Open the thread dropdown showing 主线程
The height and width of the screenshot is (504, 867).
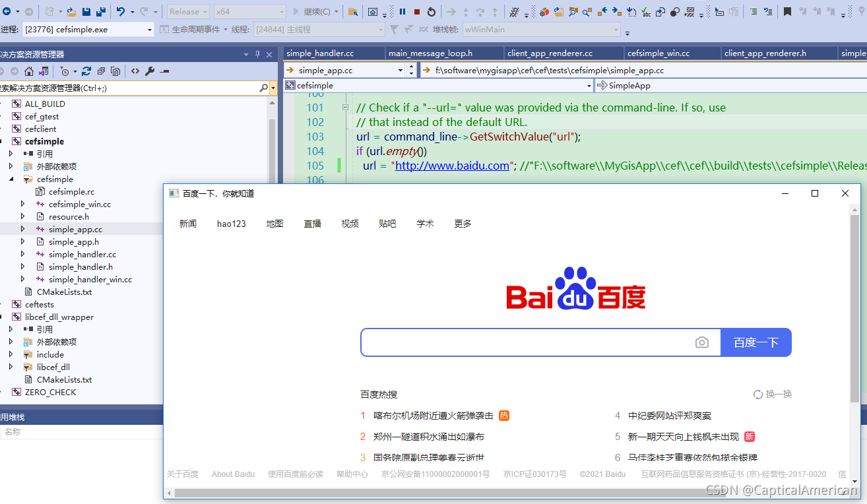pos(319,30)
